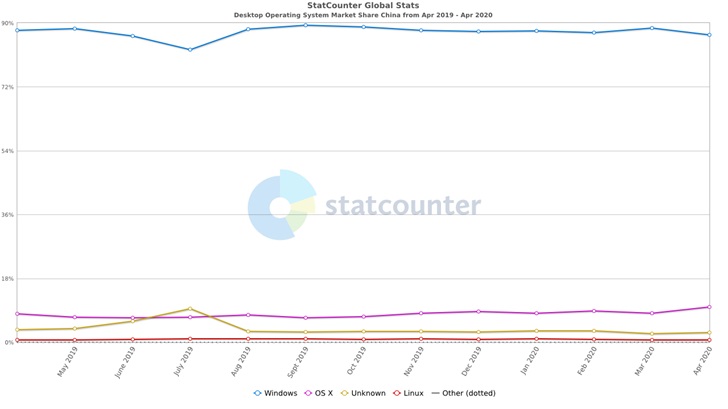Click the Unknown data point at Aug 2019
This screenshot has width=728, height=409.
coord(247,331)
